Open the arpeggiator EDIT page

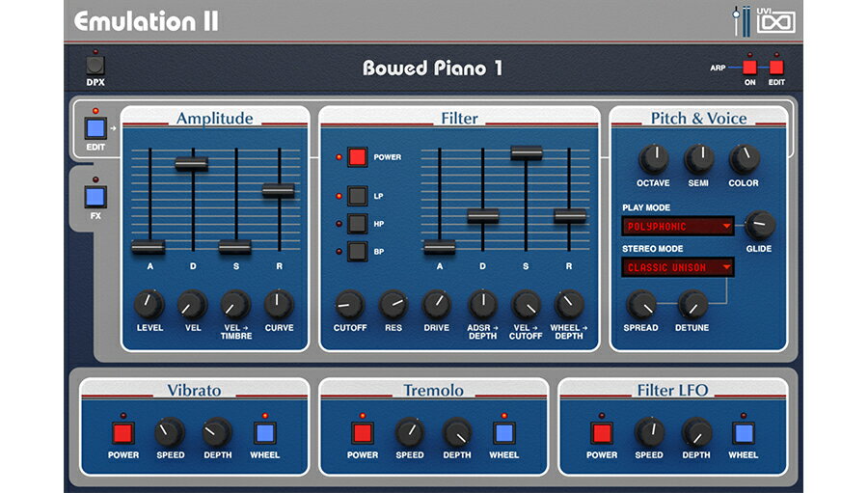[776, 68]
